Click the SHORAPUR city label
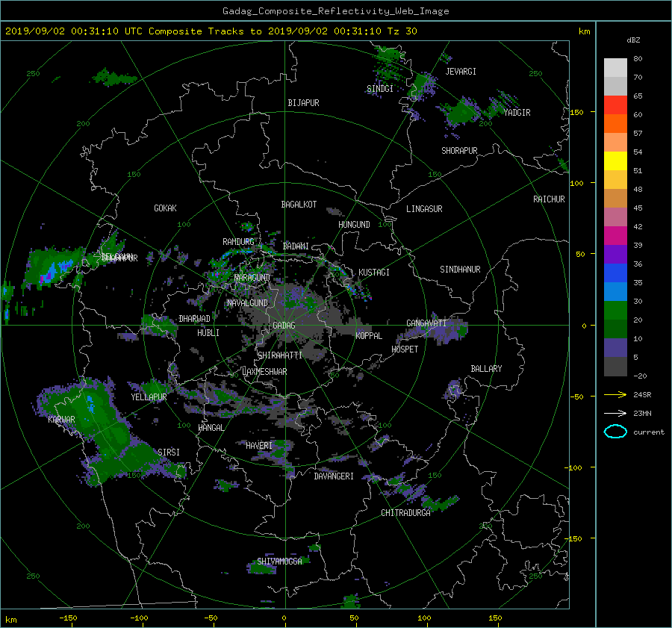Image resolution: width=672 pixels, height=628 pixels. pyautogui.click(x=459, y=151)
